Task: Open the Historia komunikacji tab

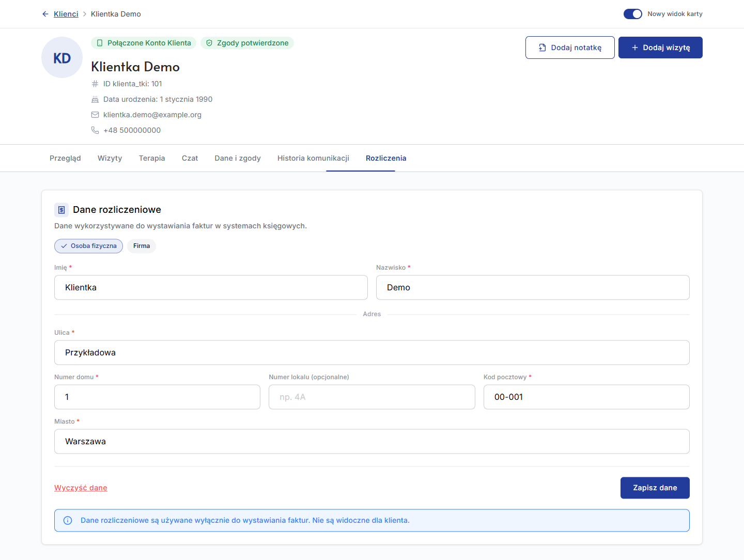Action: (313, 158)
